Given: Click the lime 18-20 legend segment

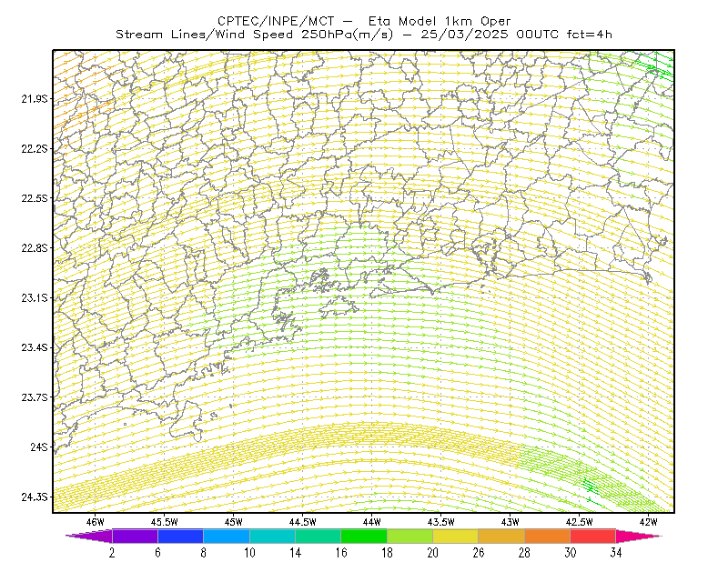Looking at the screenshot, I should pos(410,536).
